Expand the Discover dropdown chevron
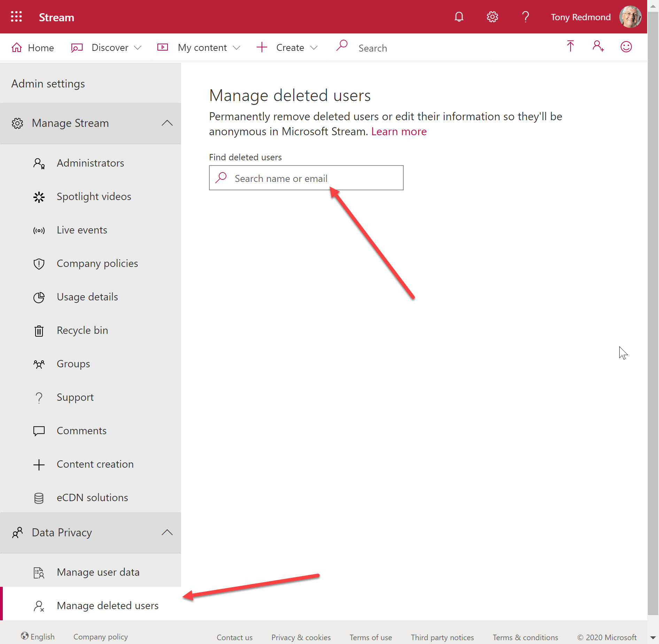This screenshot has height=644, width=659. [x=138, y=47]
